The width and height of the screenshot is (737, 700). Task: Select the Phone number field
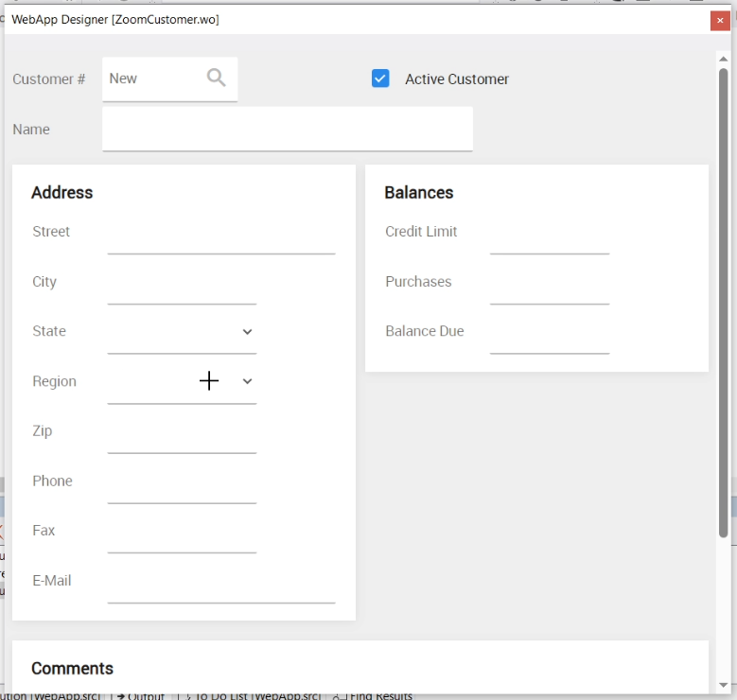[x=182, y=486]
